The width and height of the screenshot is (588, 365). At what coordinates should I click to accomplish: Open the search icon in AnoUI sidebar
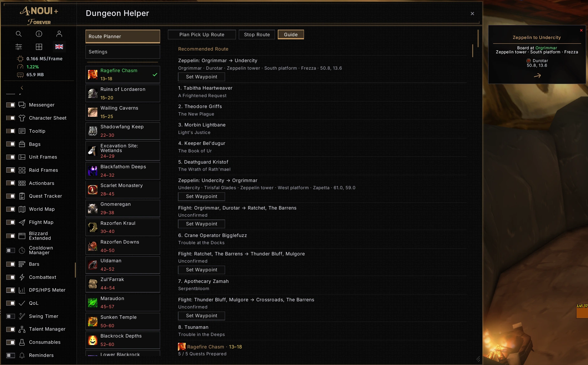[19, 34]
